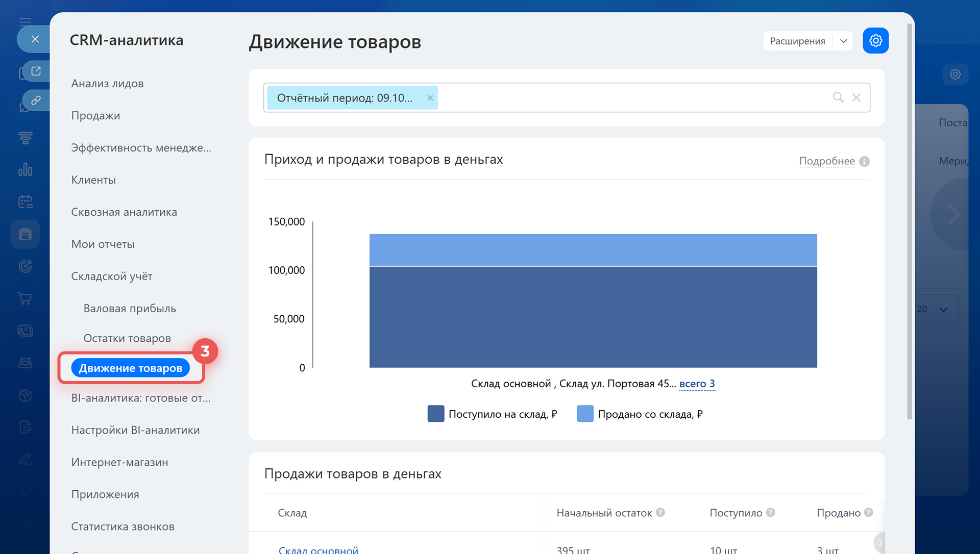
Task: Click info icon next to Подробнее
Action: (x=864, y=161)
